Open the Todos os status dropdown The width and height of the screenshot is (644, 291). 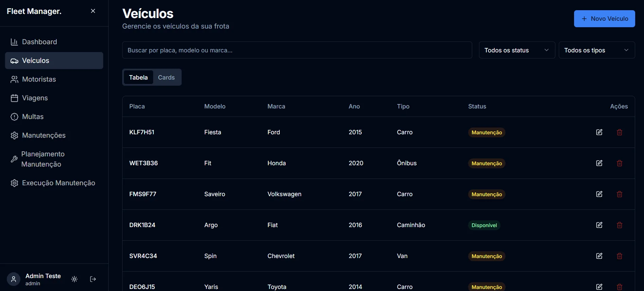pyautogui.click(x=517, y=50)
